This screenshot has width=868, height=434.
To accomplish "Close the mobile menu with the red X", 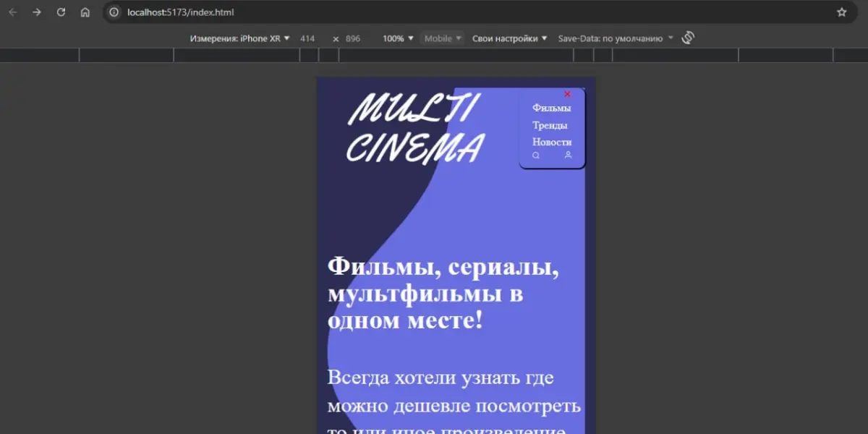I will 567,93.
